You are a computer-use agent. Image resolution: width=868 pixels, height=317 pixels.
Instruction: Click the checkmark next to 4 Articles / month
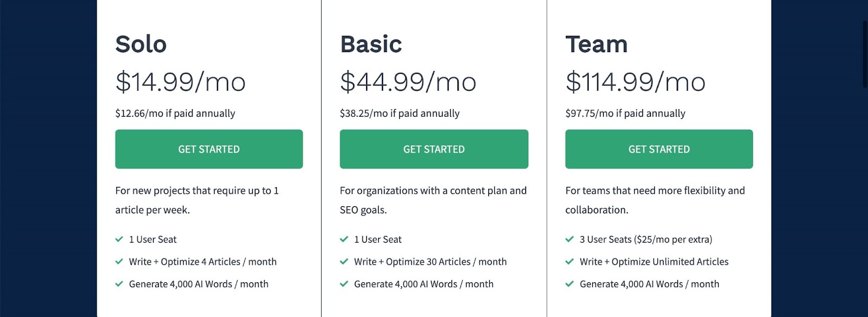(x=119, y=262)
